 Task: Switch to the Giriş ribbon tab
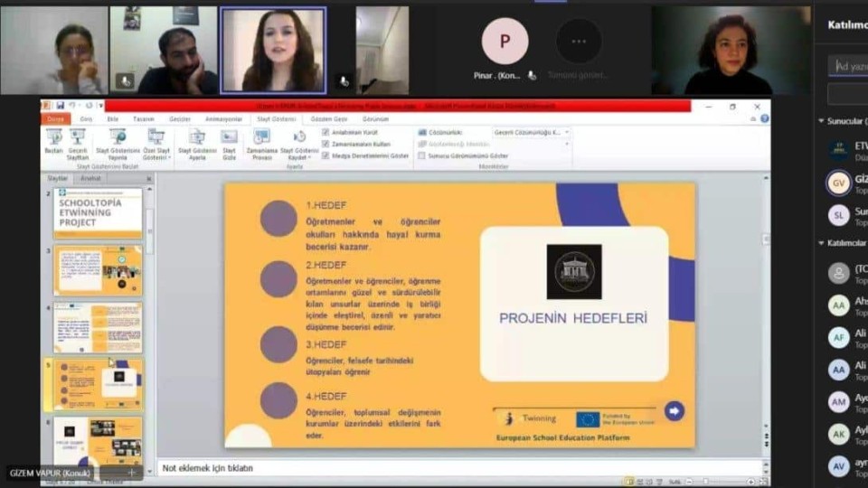[x=87, y=119]
